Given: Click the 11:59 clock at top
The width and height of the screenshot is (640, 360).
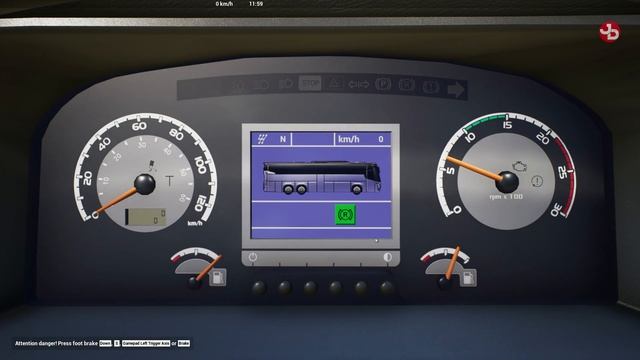Looking at the screenshot, I should pyautogui.click(x=256, y=4).
